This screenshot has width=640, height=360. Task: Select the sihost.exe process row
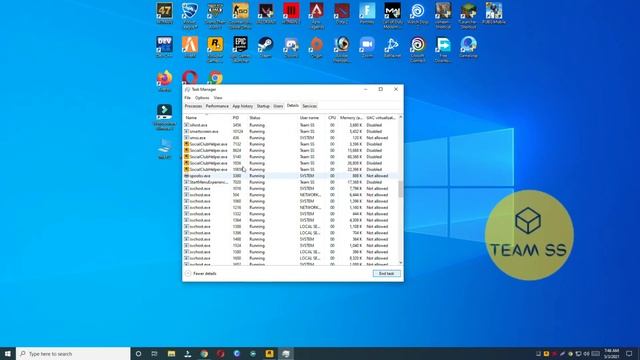pos(290,125)
